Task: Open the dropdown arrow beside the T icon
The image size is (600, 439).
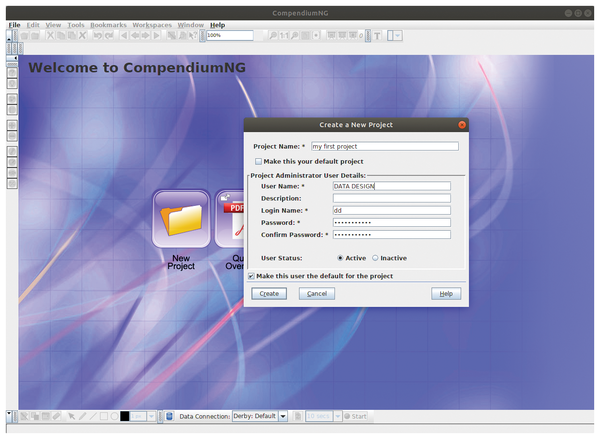Action: tap(398, 36)
